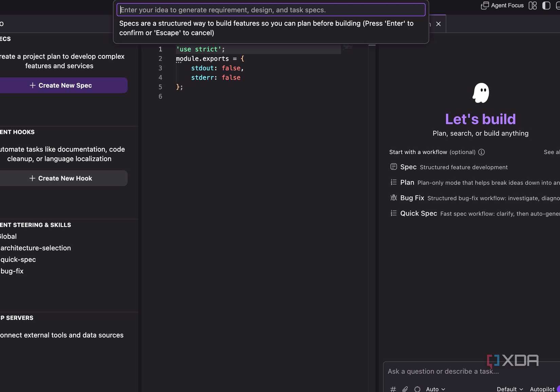Click the Spec workflow icon

(x=394, y=166)
